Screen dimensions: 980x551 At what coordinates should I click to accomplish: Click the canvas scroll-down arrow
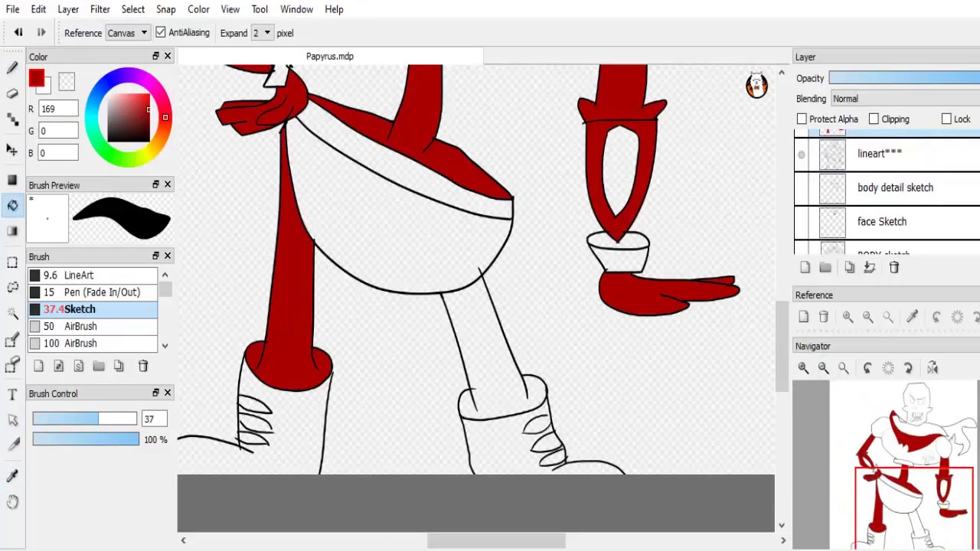pos(781,525)
